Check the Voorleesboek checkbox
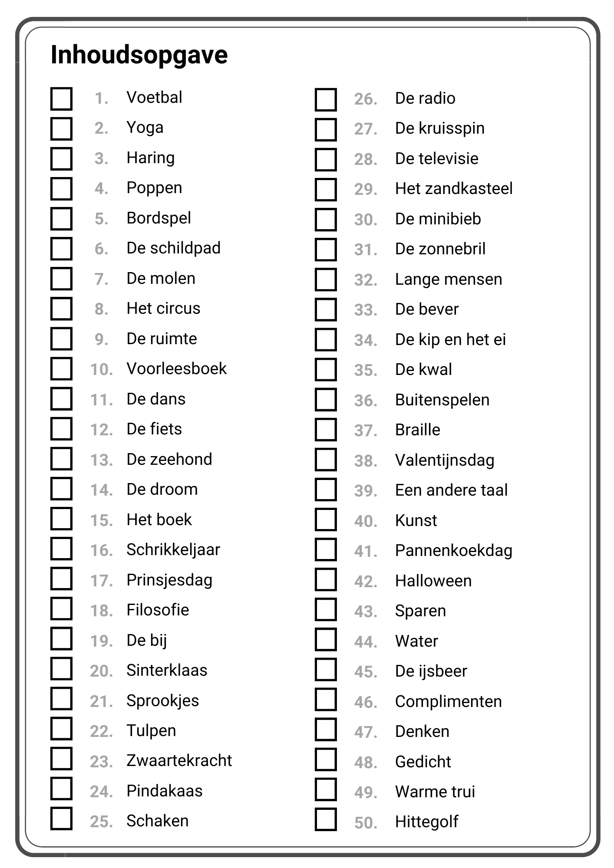 (x=61, y=369)
